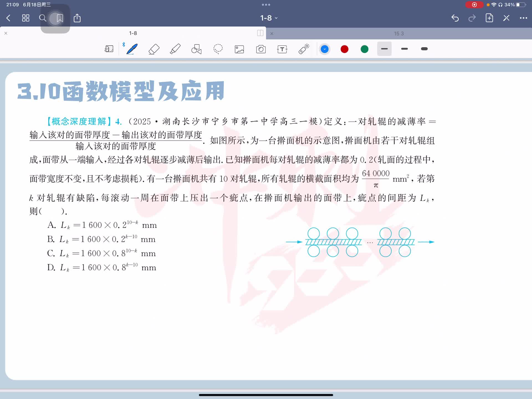Switch to the 15 3 tab

pyautogui.click(x=399, y=34)
